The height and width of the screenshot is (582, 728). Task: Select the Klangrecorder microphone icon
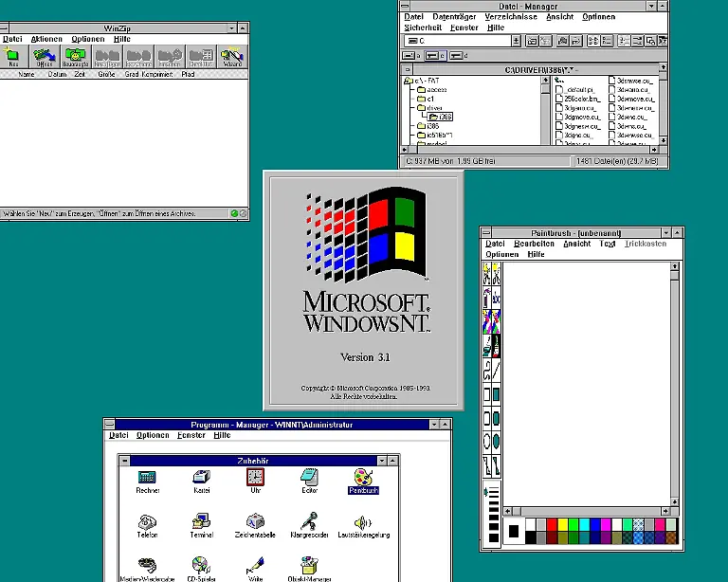click(309, 526)
